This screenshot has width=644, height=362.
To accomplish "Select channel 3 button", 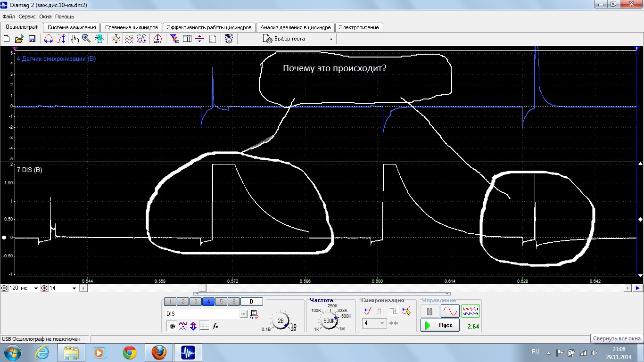I will click(196, 302).
